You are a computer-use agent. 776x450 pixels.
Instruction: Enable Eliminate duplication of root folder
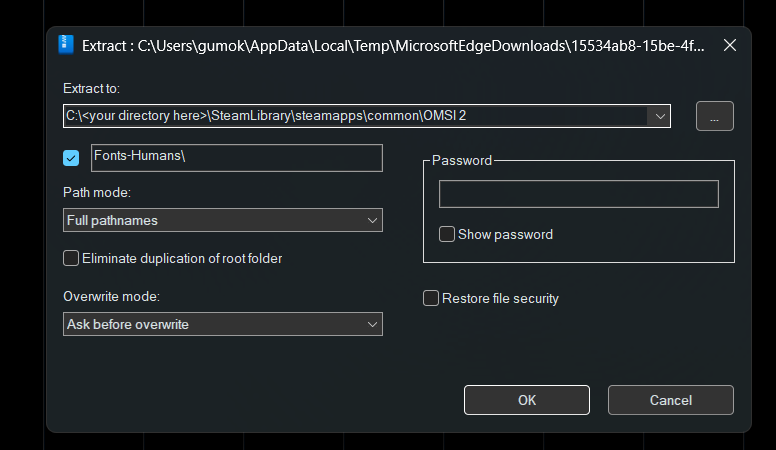[x=71, y=258]
